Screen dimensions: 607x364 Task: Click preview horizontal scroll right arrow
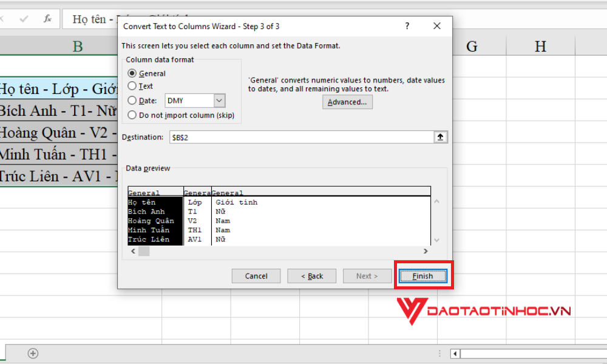coord(426,251)
